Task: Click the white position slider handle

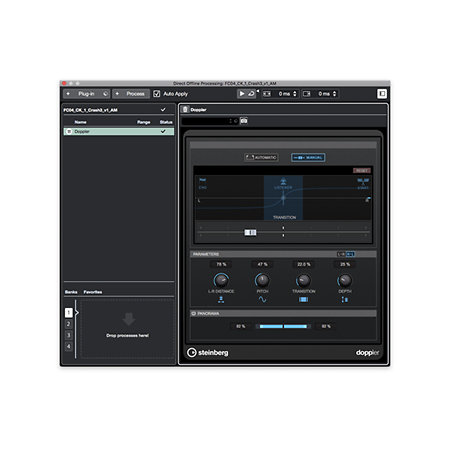Action: (250, 232)
